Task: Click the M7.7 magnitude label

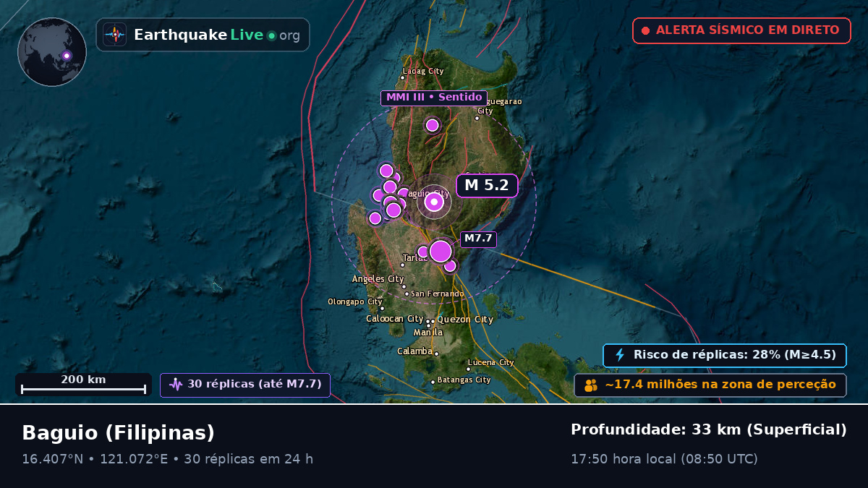Action: (478, 239)
